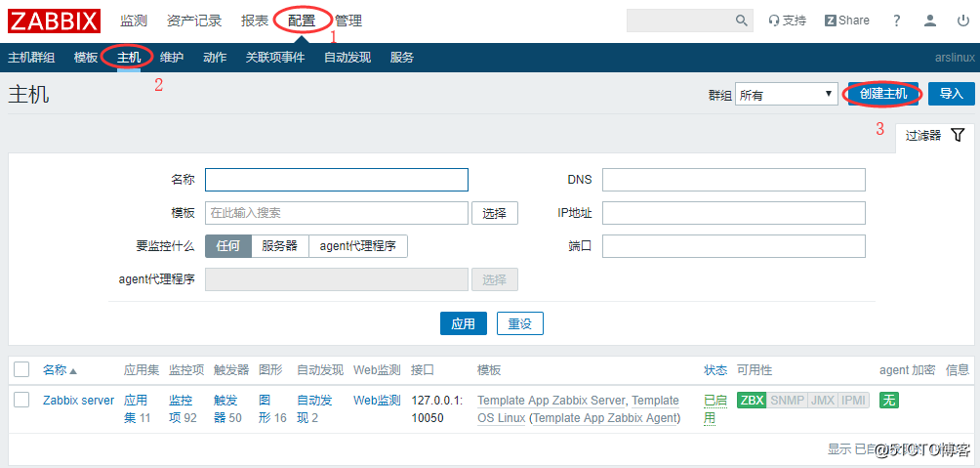Click the SNMP availability badge
Image resolution: width=980 pixels, height=468 pixels.
[787, 401]
